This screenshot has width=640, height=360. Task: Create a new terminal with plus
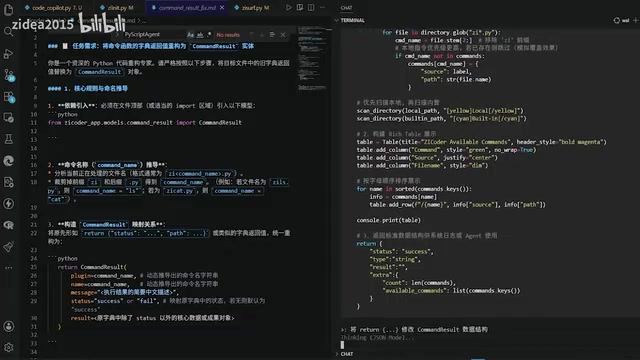[x=635, y=20]
